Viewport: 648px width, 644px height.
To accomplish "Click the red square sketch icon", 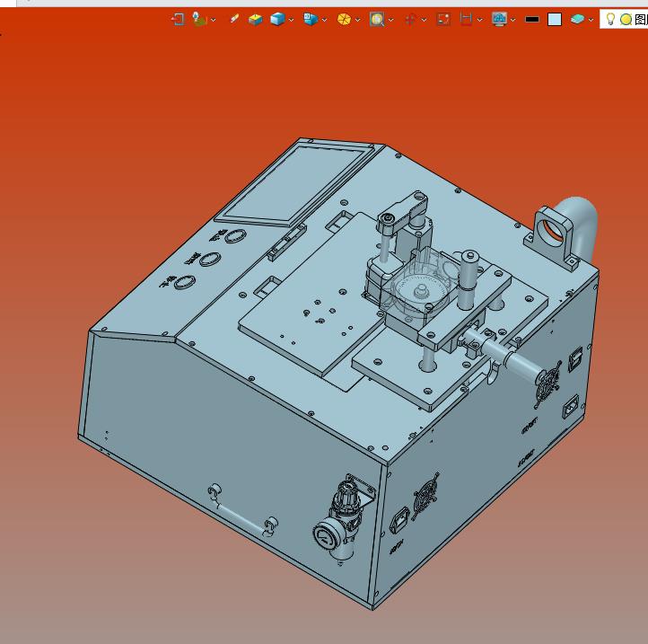I will pyautogui.click(x=443, y=19).
